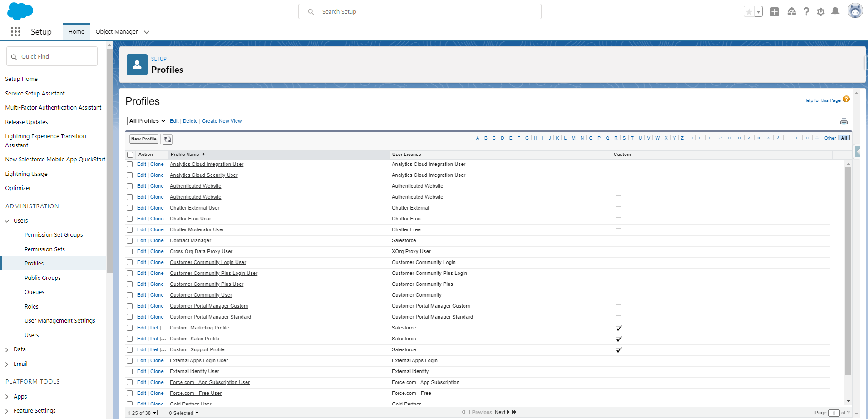Open the favorites list dropdown arrow

[759, 12]
